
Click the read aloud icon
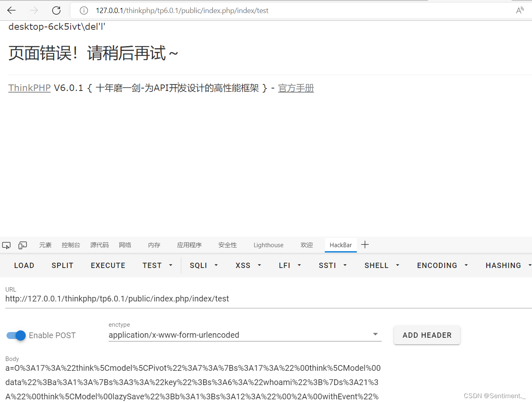520,11
